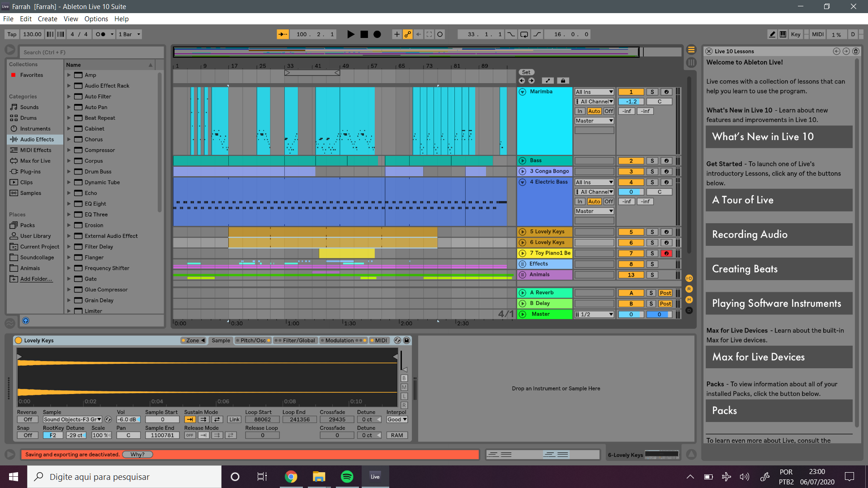868x488 pixels.
Task: Toggle computer MIDI keyboard icon
Action: pos(783,34)
